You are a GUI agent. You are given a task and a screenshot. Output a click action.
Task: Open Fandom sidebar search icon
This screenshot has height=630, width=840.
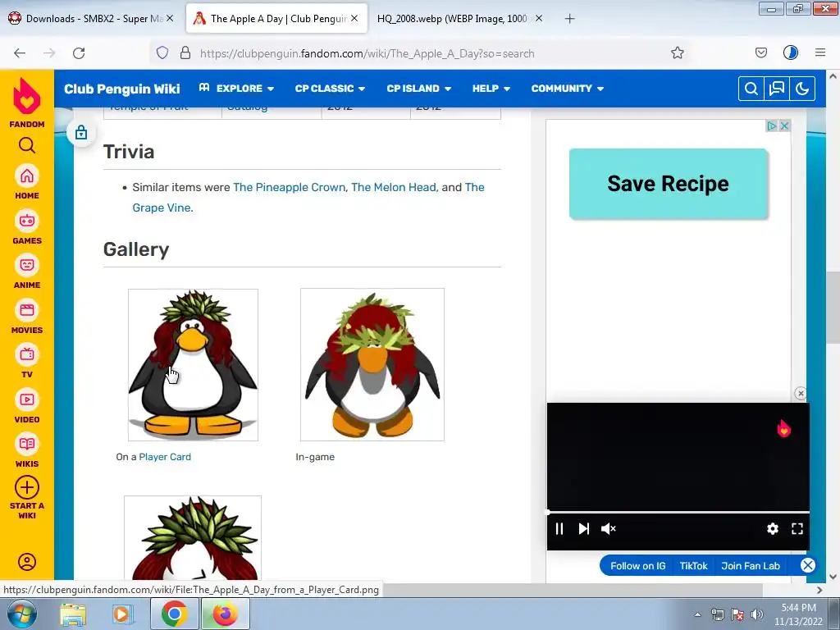click(27, 145)
